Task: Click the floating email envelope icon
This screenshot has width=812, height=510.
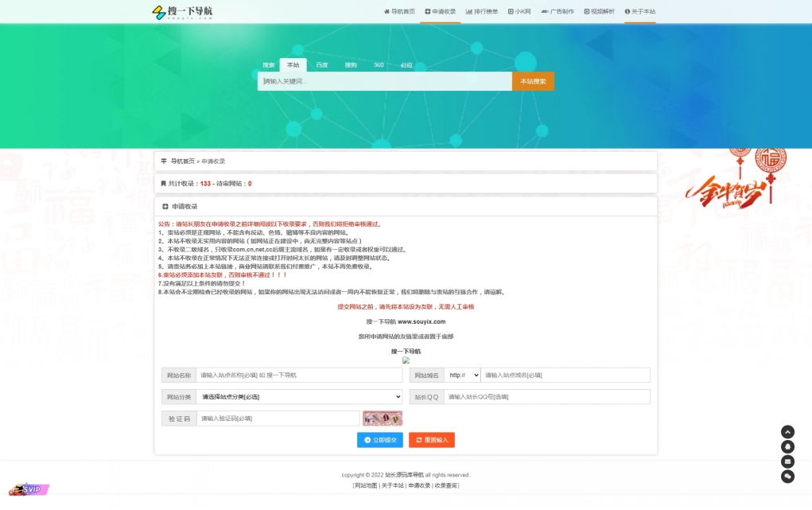Action: [787, 461]
